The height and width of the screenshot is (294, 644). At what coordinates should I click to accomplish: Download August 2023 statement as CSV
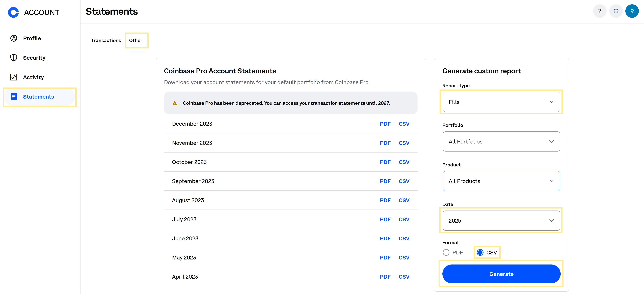[x=404, y=200]
